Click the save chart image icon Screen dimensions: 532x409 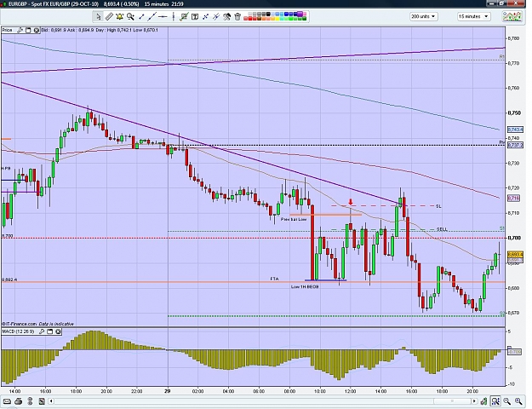(42, 401)
